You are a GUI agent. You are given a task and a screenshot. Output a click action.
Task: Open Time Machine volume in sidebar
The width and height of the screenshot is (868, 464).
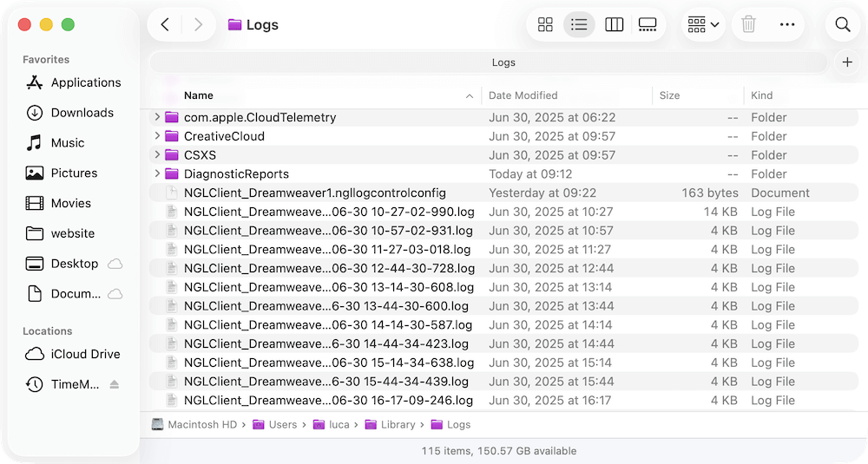(63, 384)
